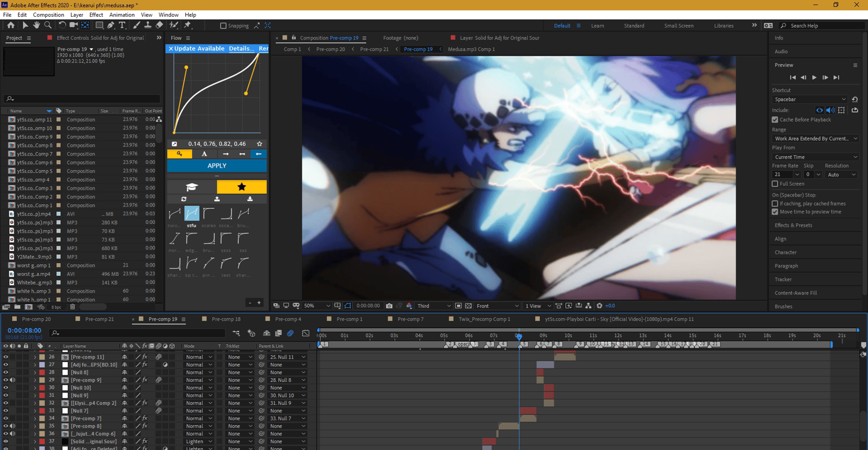The width and height of the screenshot is (868, 450).
Task: Click Comp 1 breadcrumb in viewer
Action: (292, 49)
